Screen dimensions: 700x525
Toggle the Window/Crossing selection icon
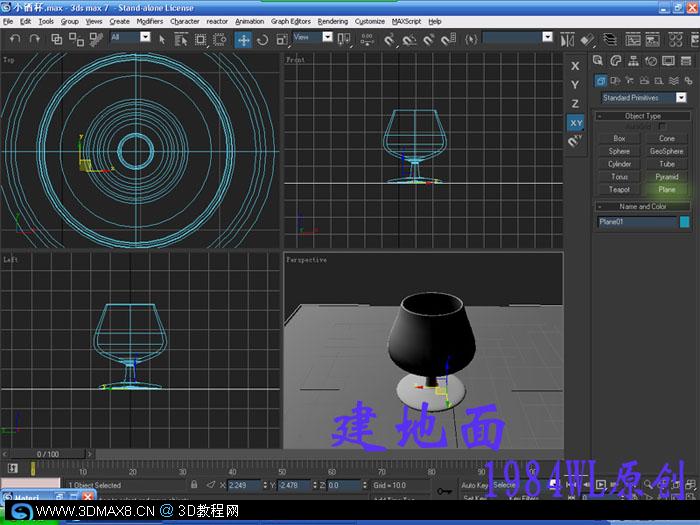coord(220,40)
